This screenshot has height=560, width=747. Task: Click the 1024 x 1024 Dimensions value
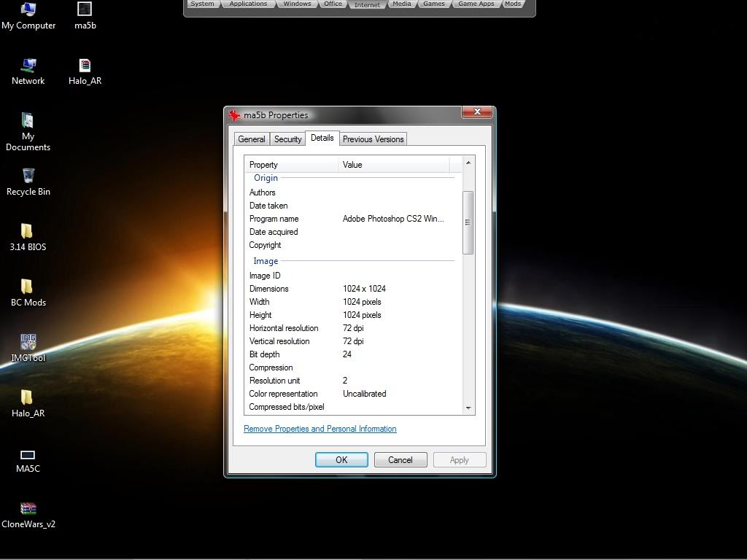[365, 289]
